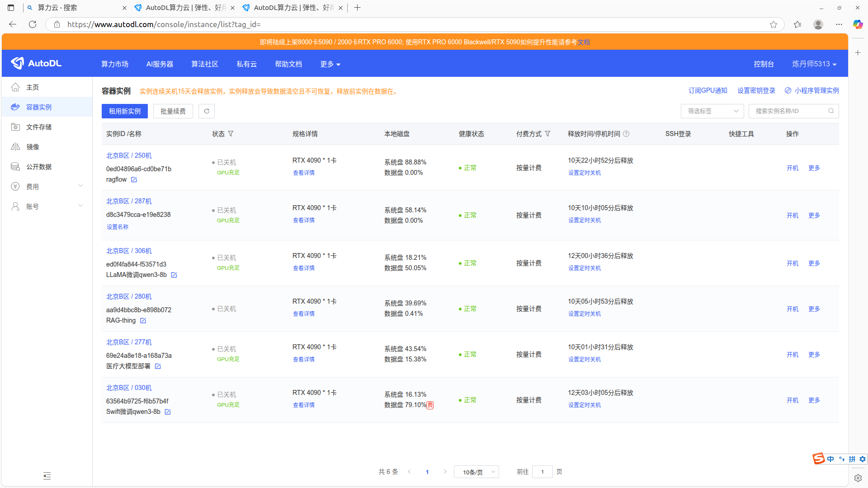Screen dimensions: 868x488
Task: Click the red fee badge beside 79.10%
Action: 430,405
